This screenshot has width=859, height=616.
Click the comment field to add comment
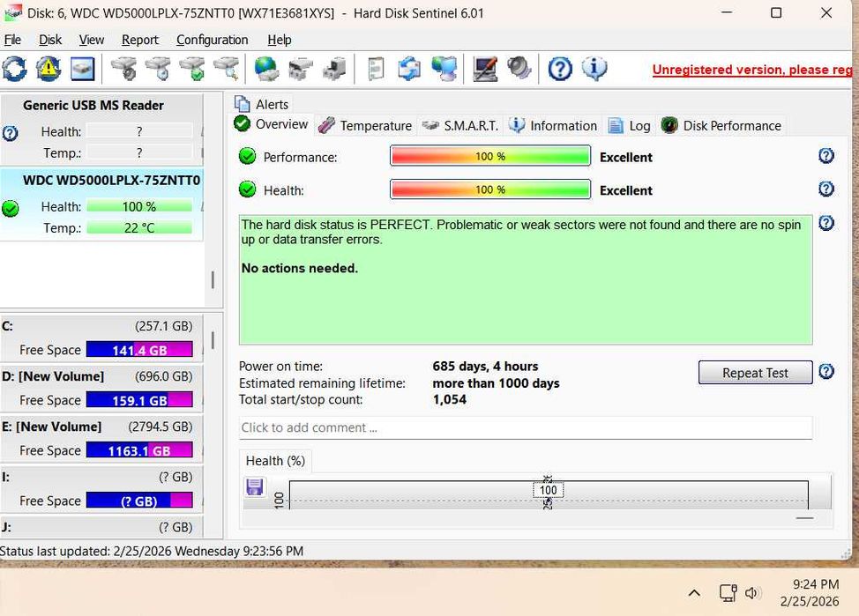(x=526, y=427)
